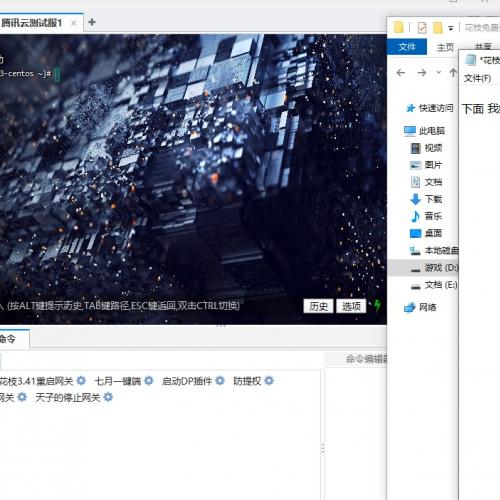
Task: Click the 选项 button in terminal
Action: coord(351,306)
